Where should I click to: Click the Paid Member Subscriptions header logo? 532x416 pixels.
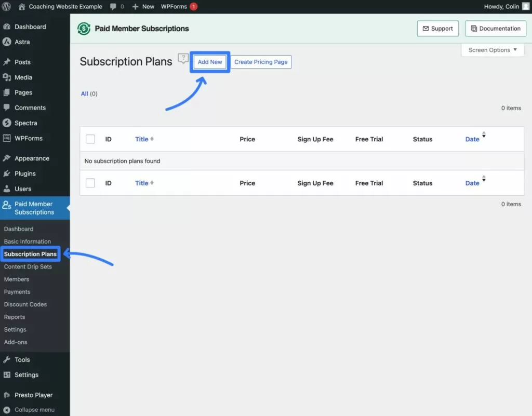coord(84,29)
